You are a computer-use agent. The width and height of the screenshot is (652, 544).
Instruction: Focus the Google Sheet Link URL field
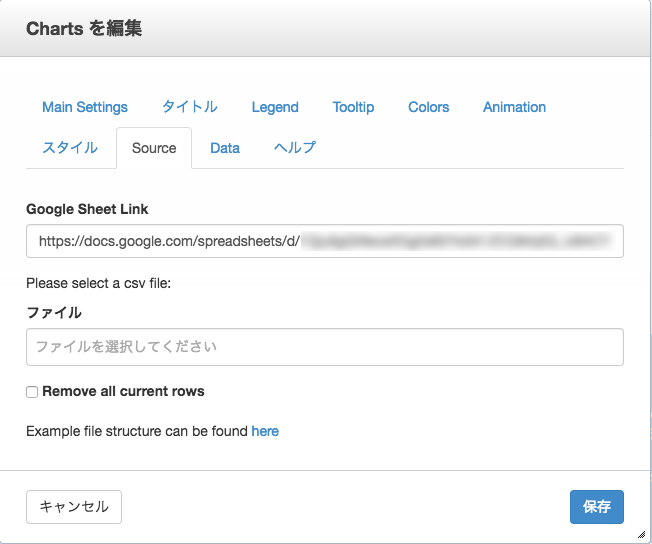click(325, 241)
